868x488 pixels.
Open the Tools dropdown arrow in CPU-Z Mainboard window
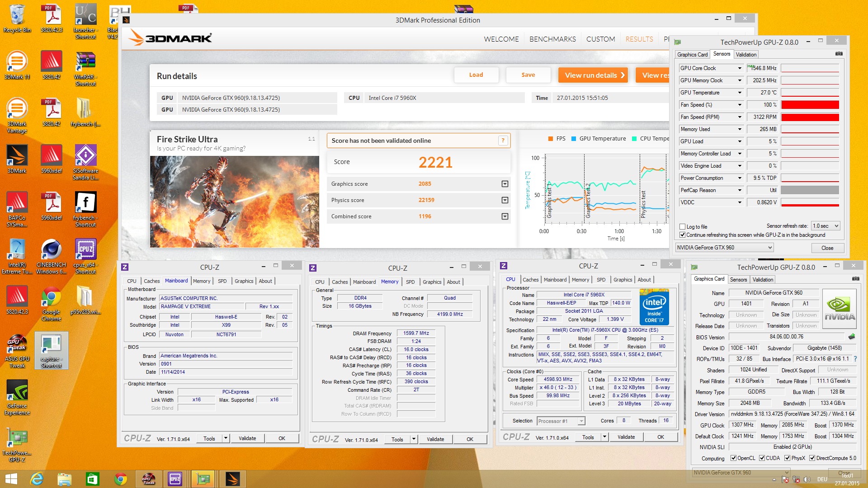[x=226, y=438]
